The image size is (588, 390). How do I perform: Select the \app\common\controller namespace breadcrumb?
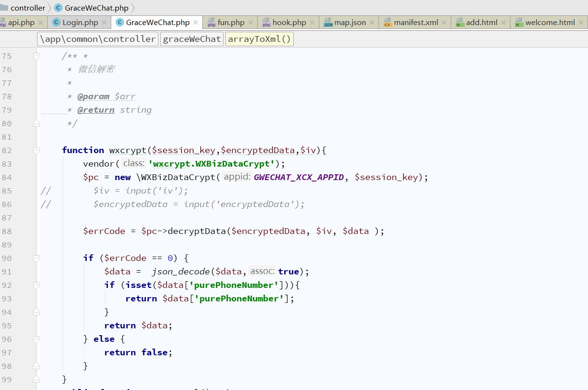tap(98, 39)
